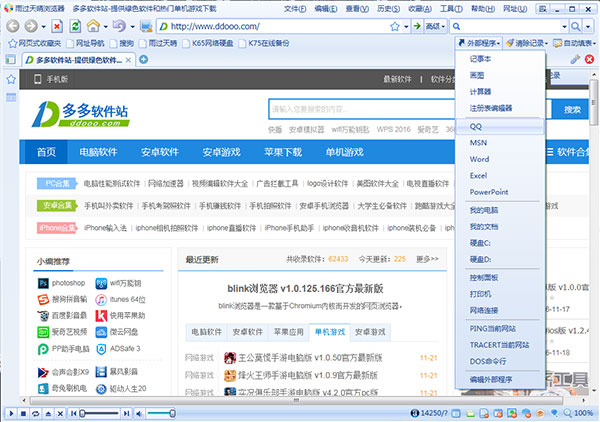Skip to previous track in player
This screenshot has height=422, width=600.
[73, 413]
